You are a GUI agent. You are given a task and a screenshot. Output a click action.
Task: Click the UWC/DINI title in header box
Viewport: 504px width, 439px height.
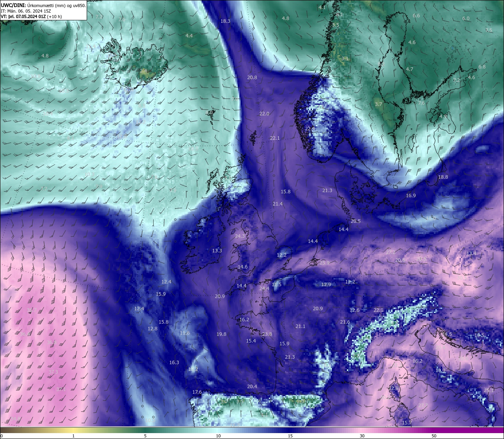pos(13,6)
